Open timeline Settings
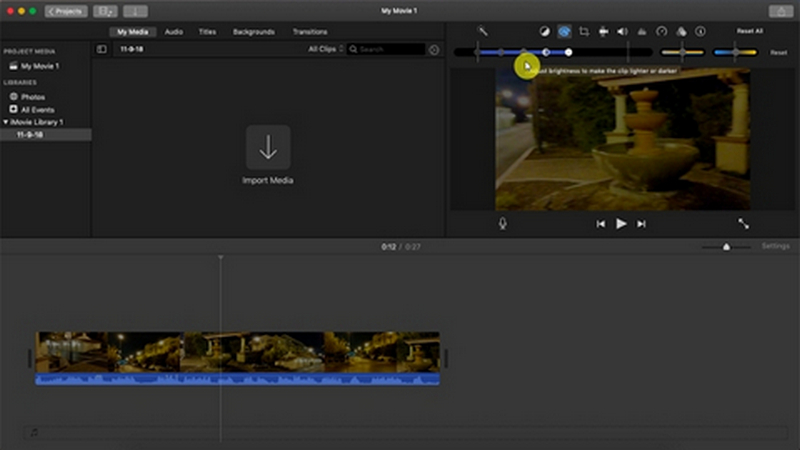 pos(776,246)
